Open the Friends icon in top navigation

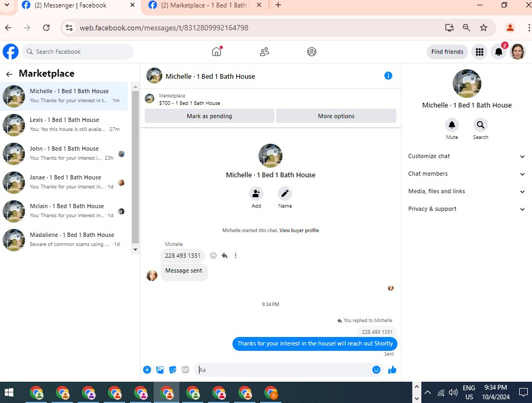(x=264, y=52)
